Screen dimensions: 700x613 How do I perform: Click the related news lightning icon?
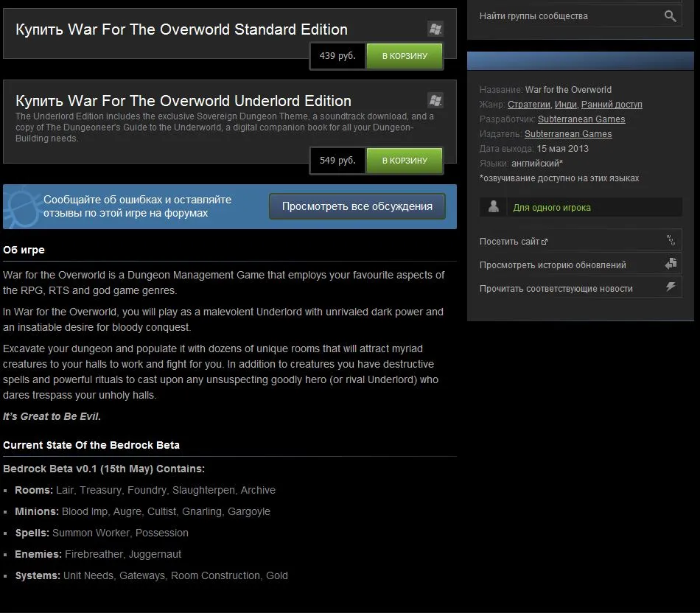click(671, 287)
